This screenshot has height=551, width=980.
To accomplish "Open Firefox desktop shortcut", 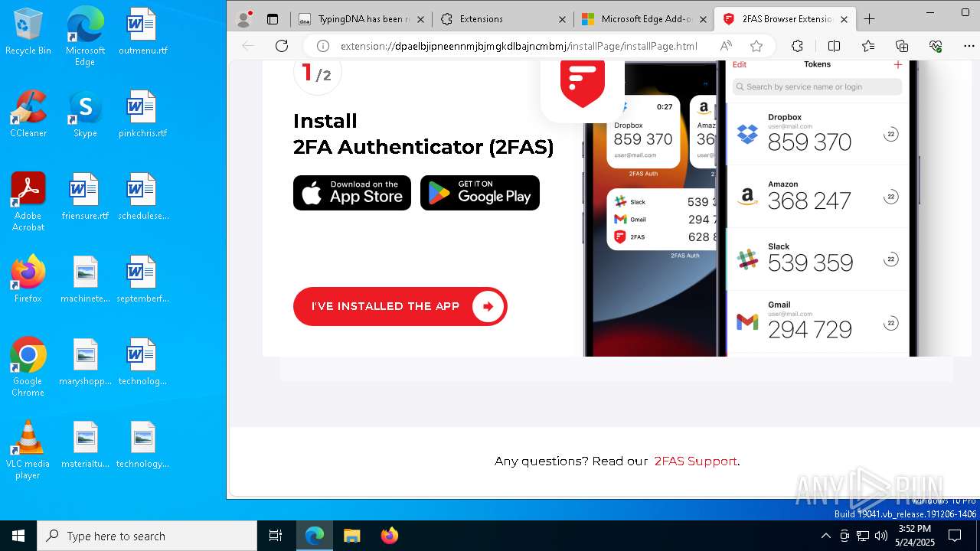I will coord(28,279).
